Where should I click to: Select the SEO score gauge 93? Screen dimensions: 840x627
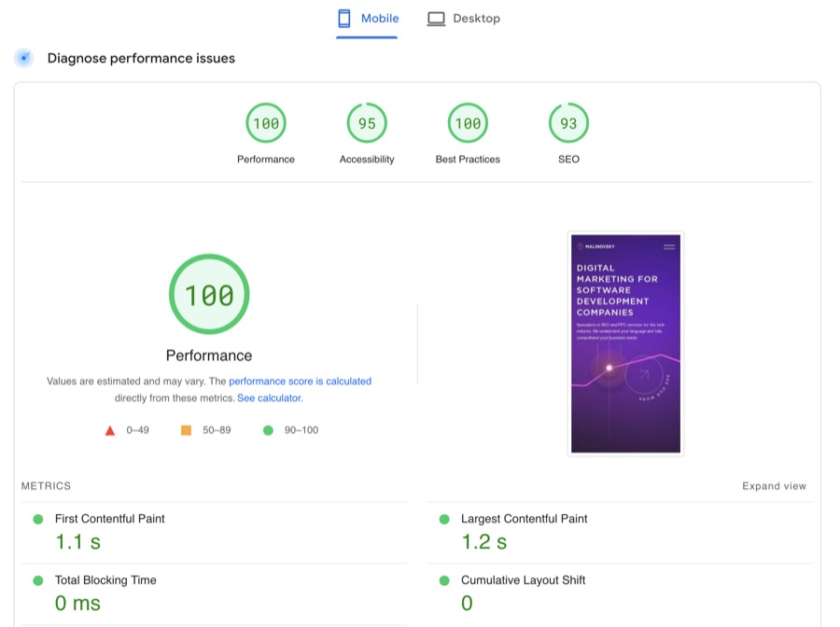click(569, 123)
